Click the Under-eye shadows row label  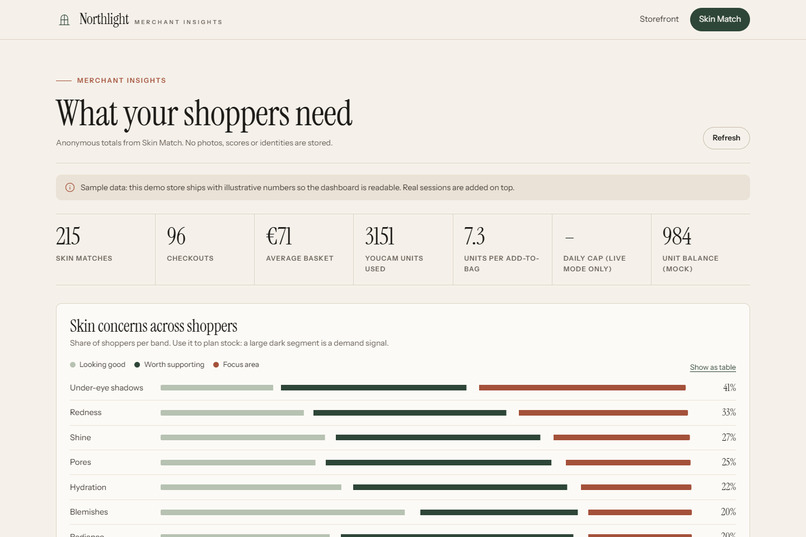click(x=106, y=388)
